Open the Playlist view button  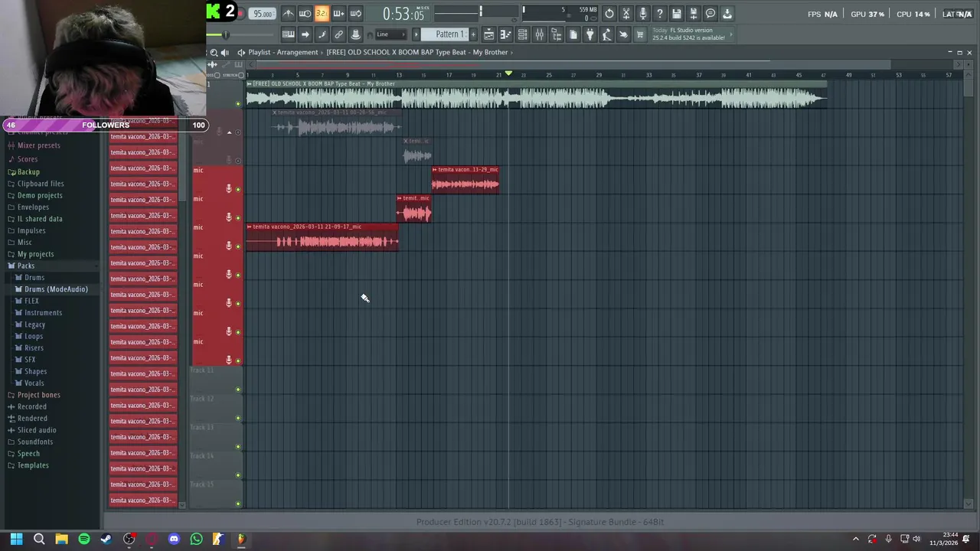pyautogui.click(x=488, y=34)
